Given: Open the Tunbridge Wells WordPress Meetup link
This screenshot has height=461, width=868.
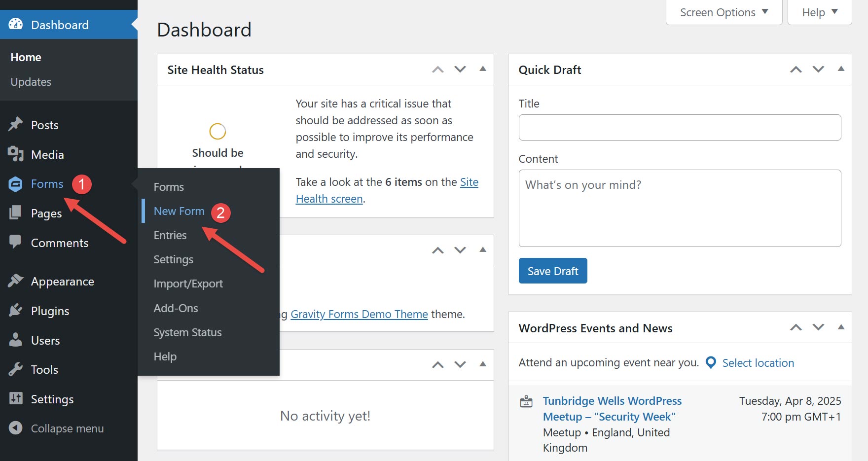Looking at the screenshot, I should pyautogui.click(x=612, y=409).
